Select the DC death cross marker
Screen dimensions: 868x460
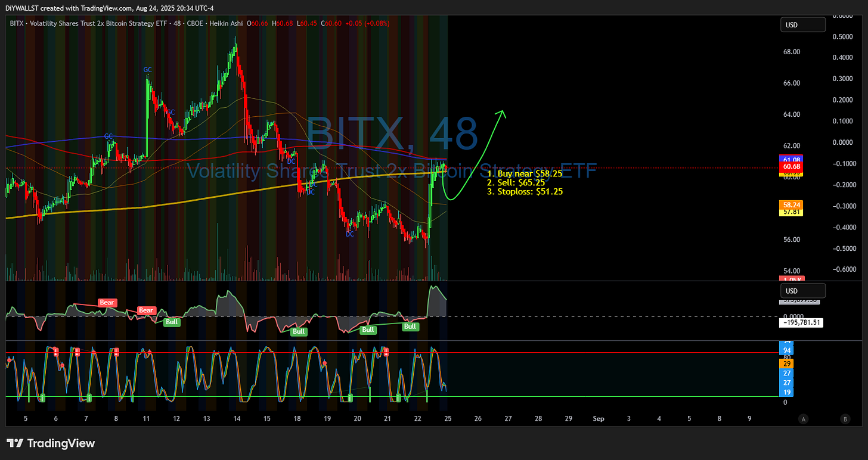[349, 234]
